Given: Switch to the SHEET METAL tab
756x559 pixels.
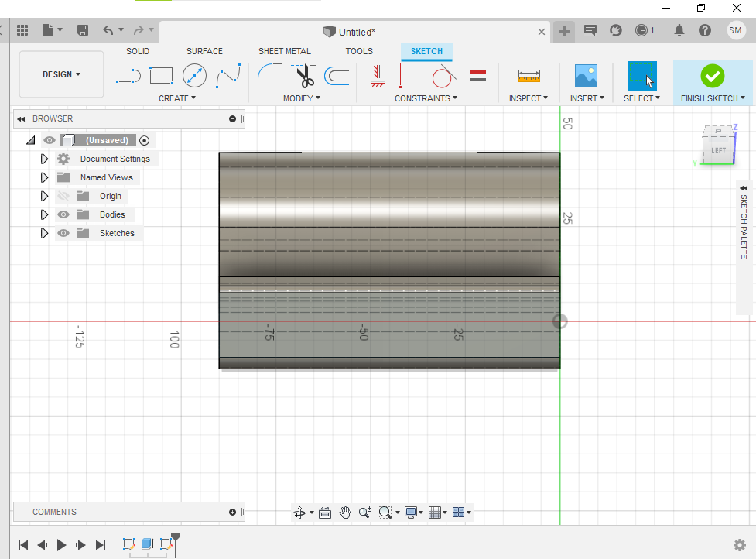Looking at the screenshot, I should (x=285, y=51).
